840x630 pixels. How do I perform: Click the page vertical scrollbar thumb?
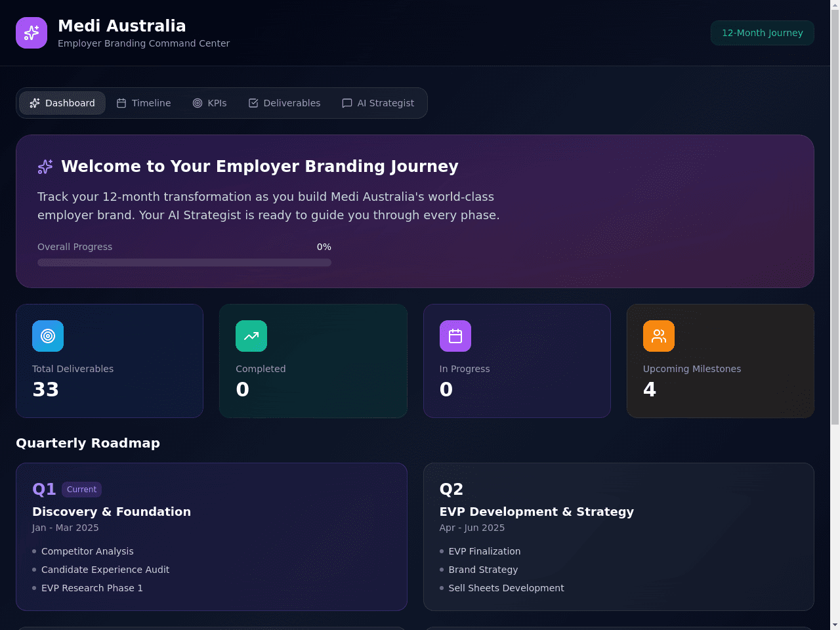835,217
